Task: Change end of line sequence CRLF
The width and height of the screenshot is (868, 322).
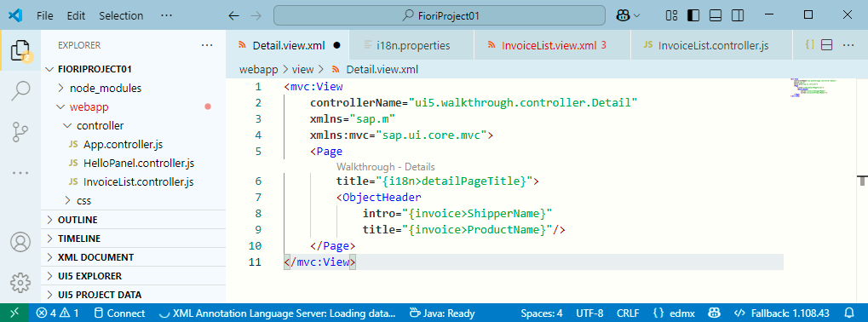Action: (628, 313)
